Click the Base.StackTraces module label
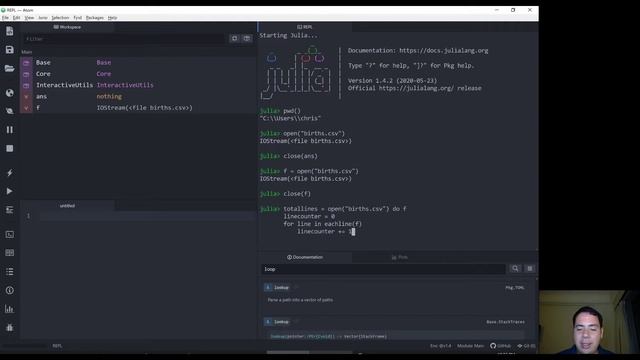 click(505, 322)
